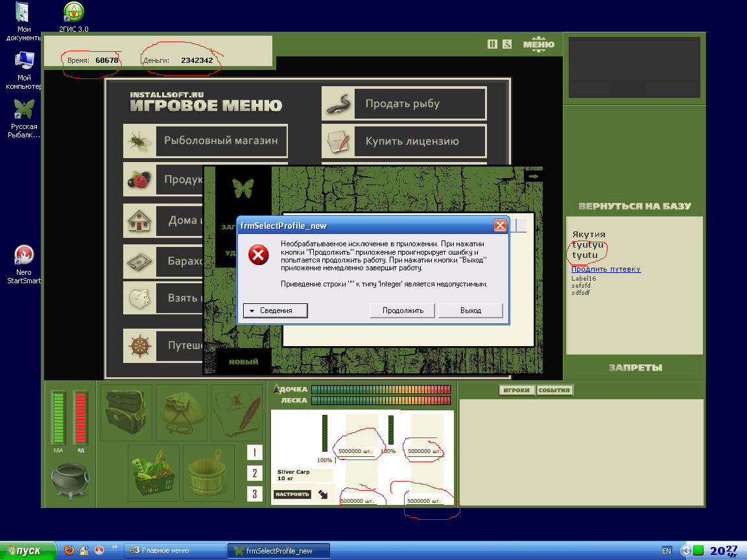Switch to the ИГРОКИ tab
The image size is (747, 560).
517,390
